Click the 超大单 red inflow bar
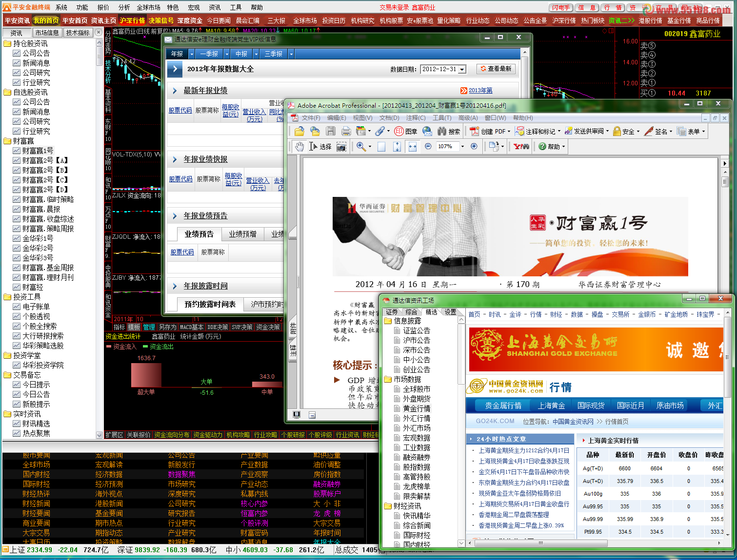The width and height of the screenshot is (737, 560). pos(146,375)
